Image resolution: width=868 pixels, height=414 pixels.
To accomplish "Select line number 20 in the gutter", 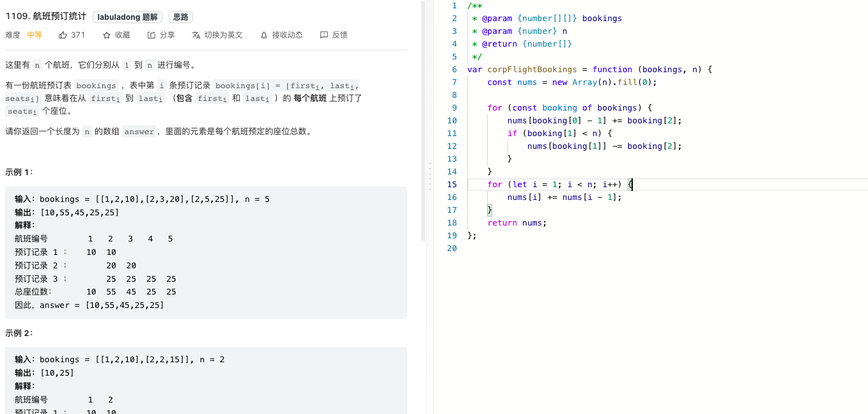I will pos(452,249).
